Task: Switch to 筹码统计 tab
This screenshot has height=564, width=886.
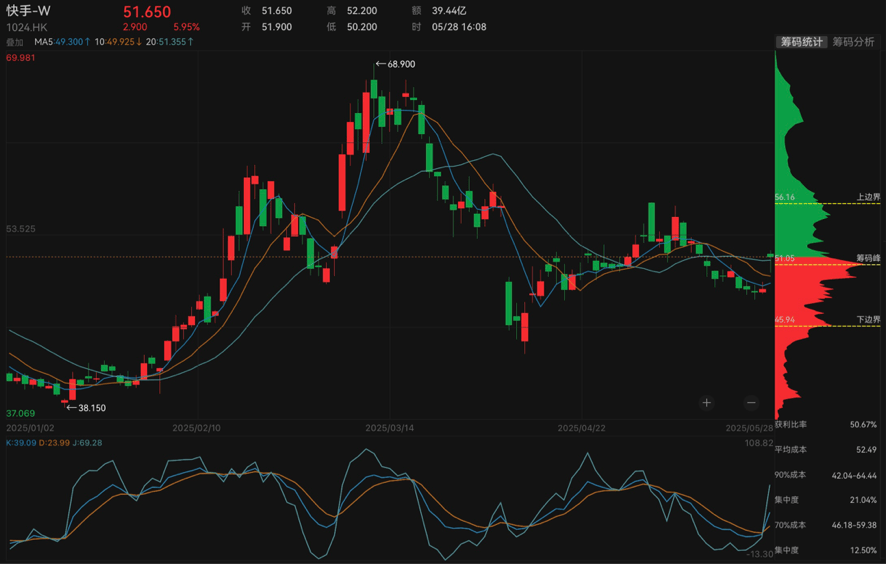Action: 802,42
